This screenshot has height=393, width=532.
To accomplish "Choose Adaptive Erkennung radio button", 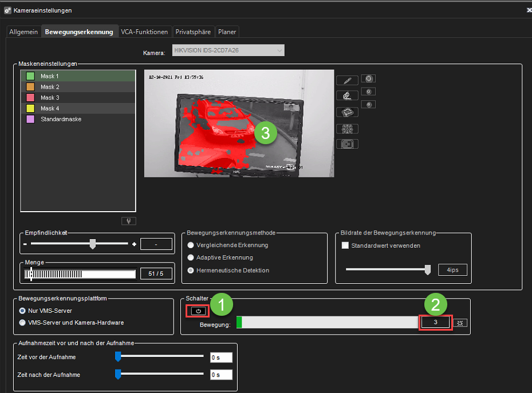I will [191, 257].
